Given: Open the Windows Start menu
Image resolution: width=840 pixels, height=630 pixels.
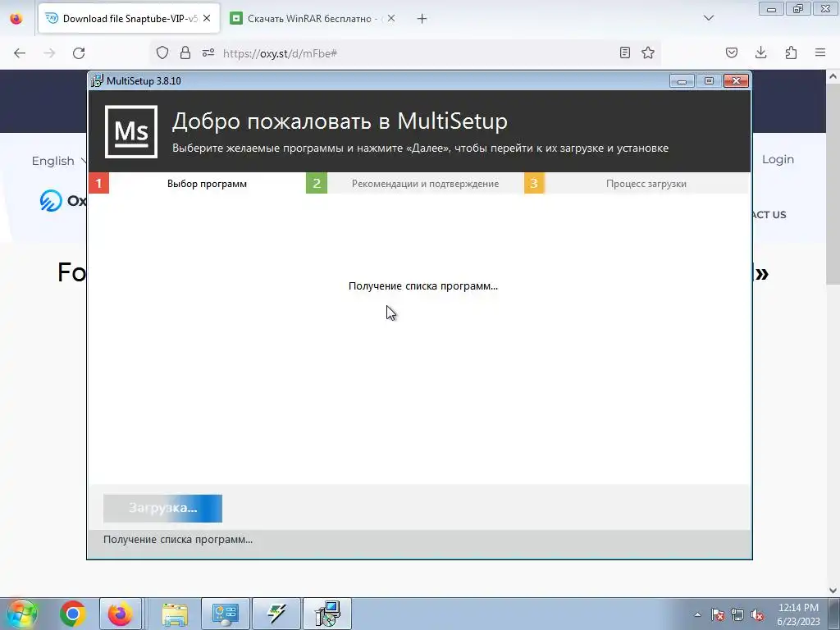Looking at the screenshot, I should click(x=21, y=614).
